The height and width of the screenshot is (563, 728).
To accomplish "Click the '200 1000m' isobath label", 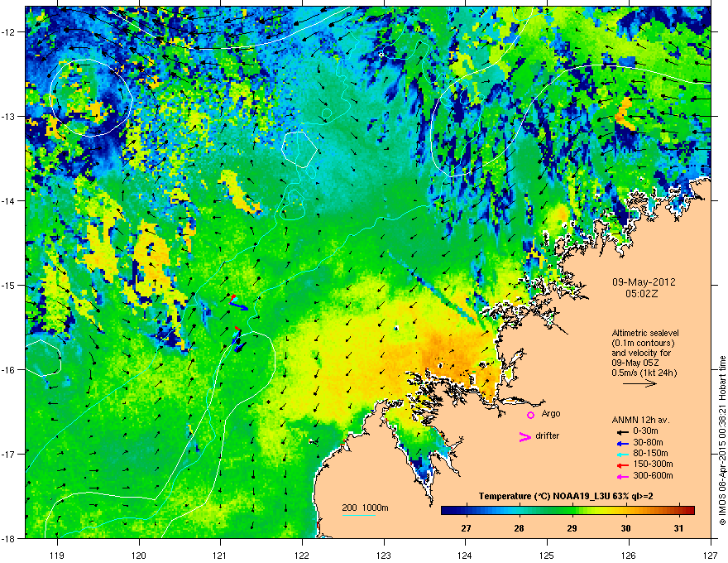I will [365, 508].
